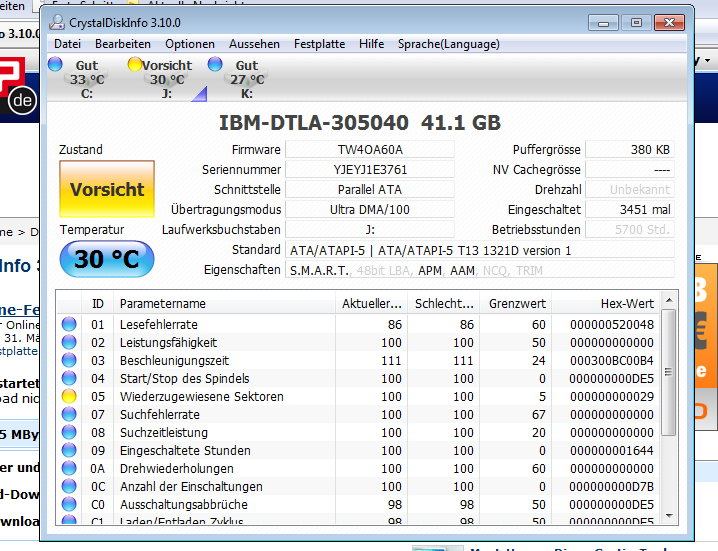The width and height of the screenshot is (718, 551).
Task: Click the Eigenschaften field with S.M.A.R.T.
Action: point(479,271)
